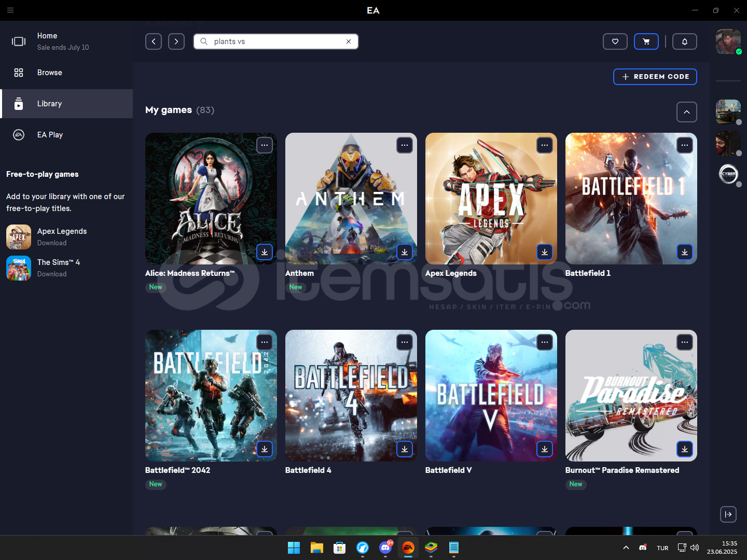Screen dimensions: 747x560
Task: Download Anthem via its download icon
Action: [405, 252]
